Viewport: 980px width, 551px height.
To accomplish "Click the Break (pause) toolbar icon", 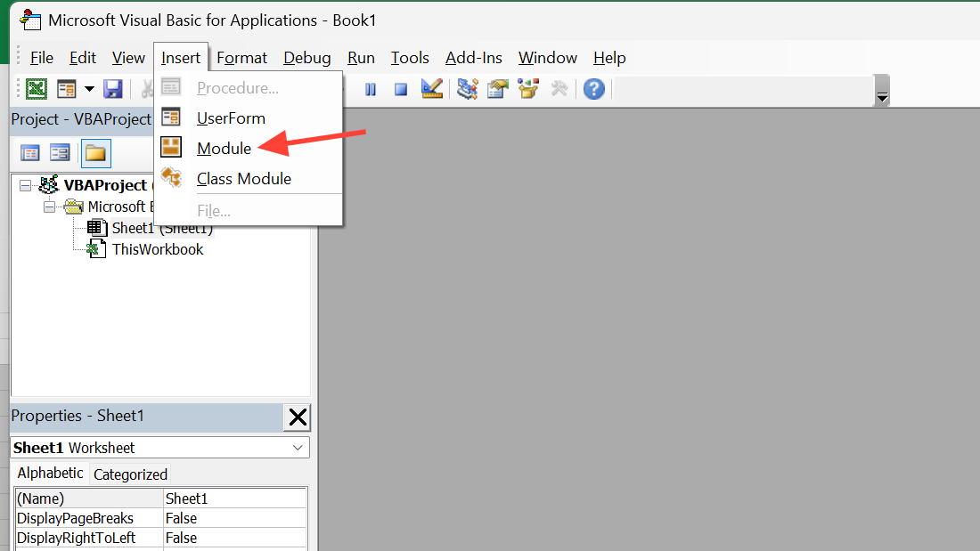I will (x=371, y=89).
